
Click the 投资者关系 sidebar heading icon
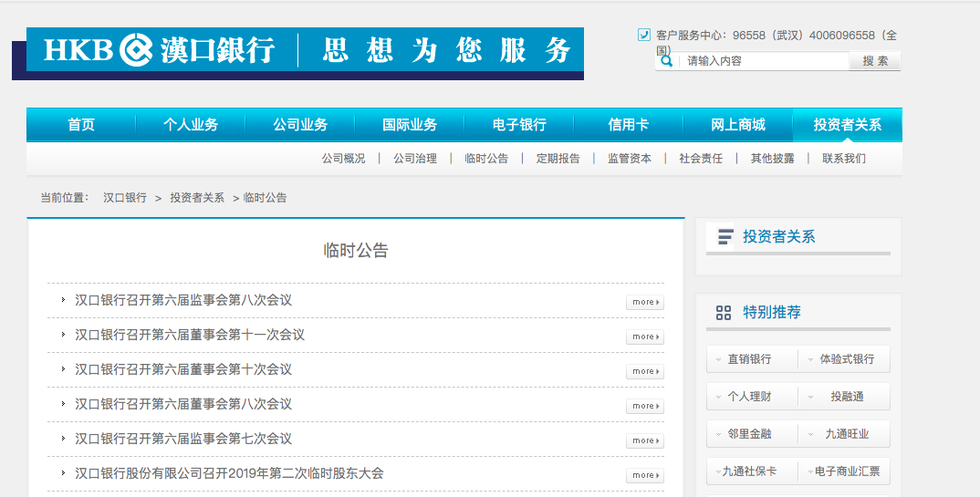point(725,236)
